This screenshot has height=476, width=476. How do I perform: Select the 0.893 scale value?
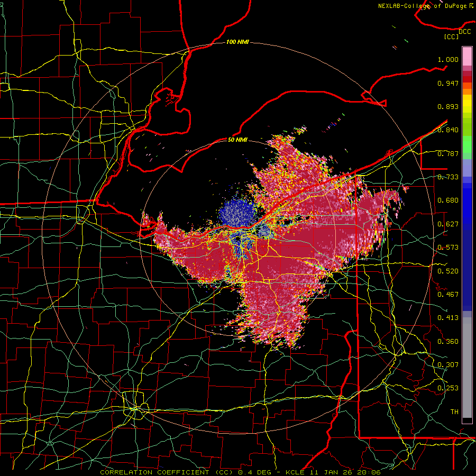pyautogui.click(x=448, y=106)
